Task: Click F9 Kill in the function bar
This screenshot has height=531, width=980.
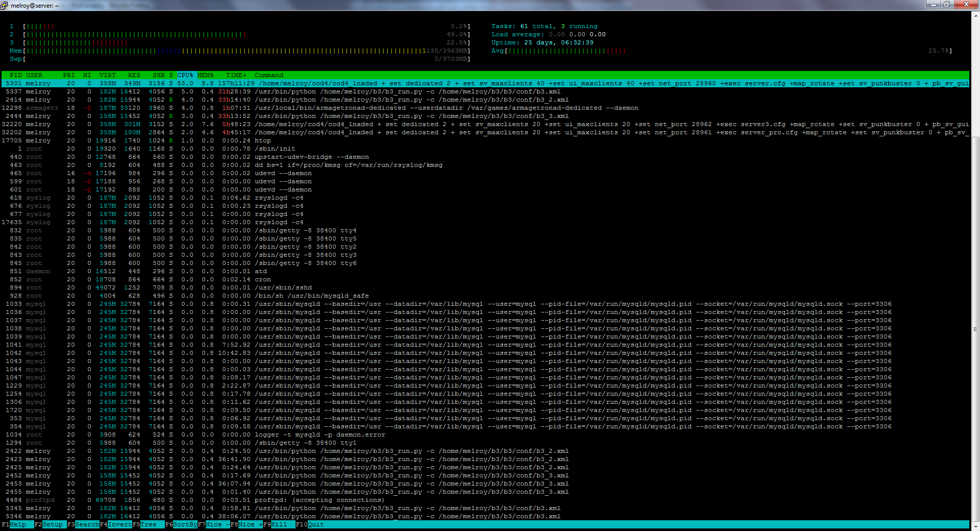Action: (279, 524)
